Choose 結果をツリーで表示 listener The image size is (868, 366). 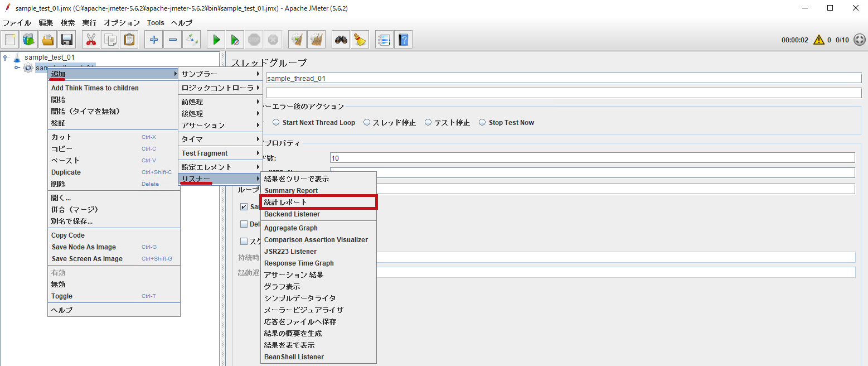coord(319,179)
